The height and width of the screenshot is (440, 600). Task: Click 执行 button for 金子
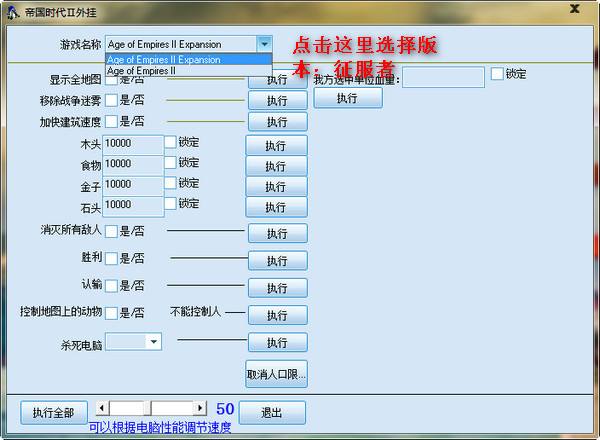276,187
